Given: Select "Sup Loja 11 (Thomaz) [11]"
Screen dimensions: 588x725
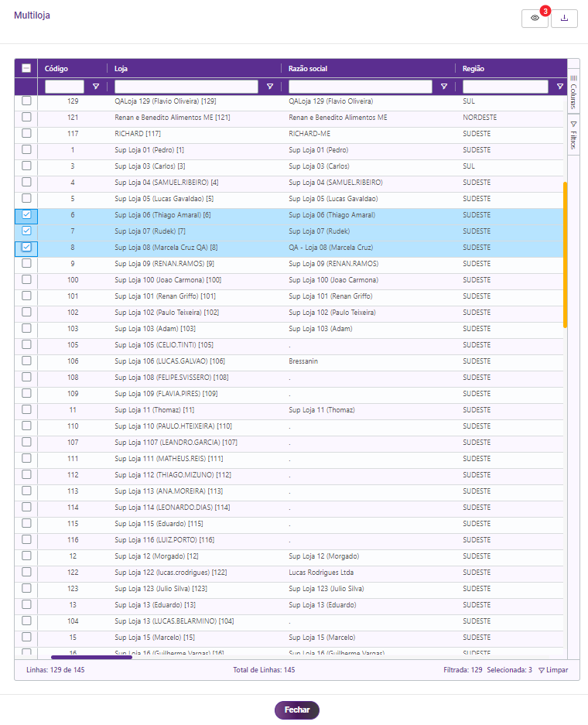Looking at the screenshot, I should pyautogui.click(x=155, y=409).
